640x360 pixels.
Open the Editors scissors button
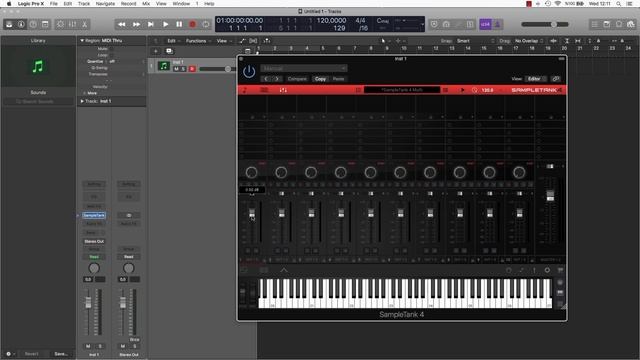pos(84,24)
